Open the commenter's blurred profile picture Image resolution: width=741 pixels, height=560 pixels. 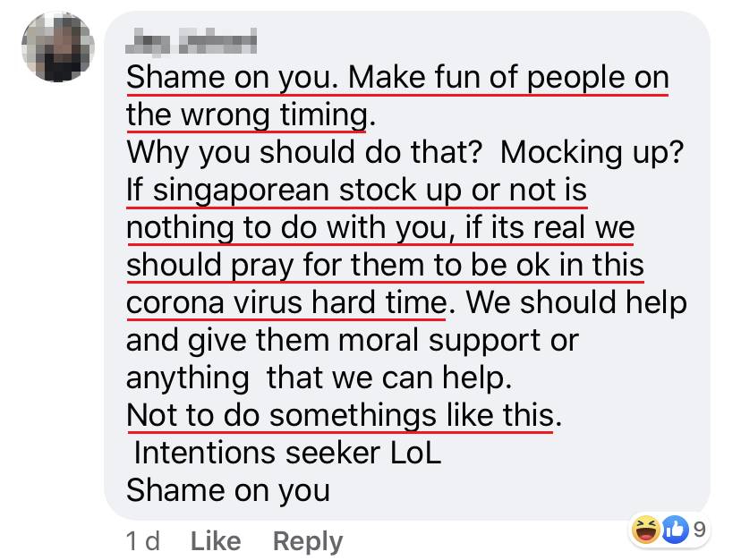pos(58,47)
